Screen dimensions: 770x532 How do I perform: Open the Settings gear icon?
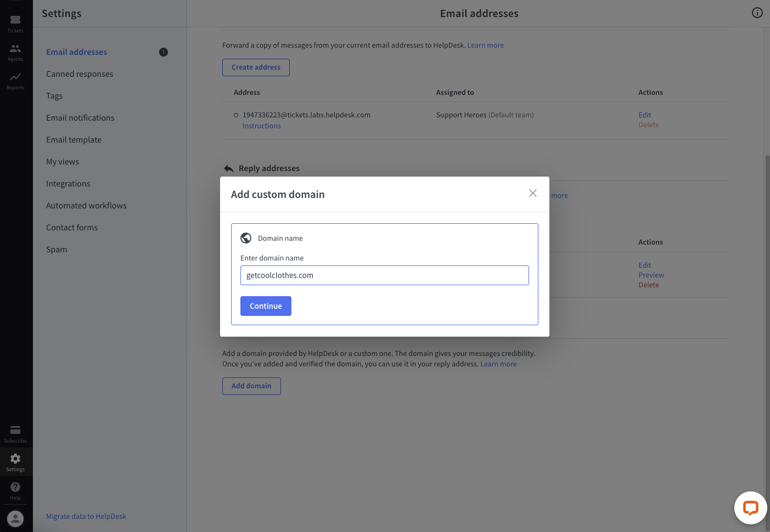15,459
